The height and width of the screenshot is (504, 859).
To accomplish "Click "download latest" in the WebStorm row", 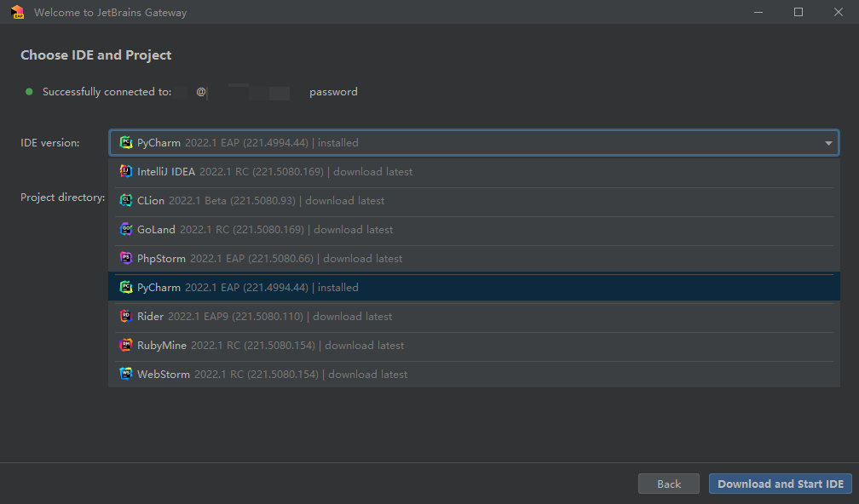I will click(x=367, y=375).
